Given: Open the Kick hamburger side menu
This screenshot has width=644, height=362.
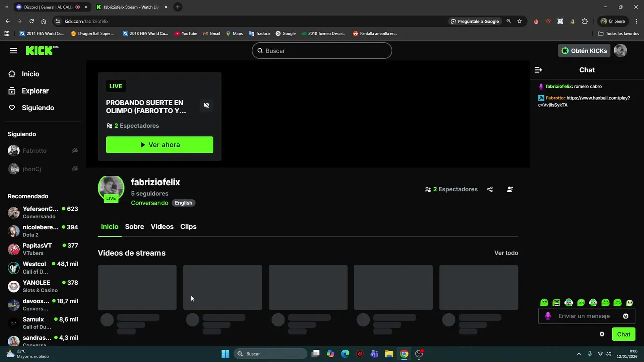Looking at the screenshot, I should pyautogui.click(x=14, y=51).
